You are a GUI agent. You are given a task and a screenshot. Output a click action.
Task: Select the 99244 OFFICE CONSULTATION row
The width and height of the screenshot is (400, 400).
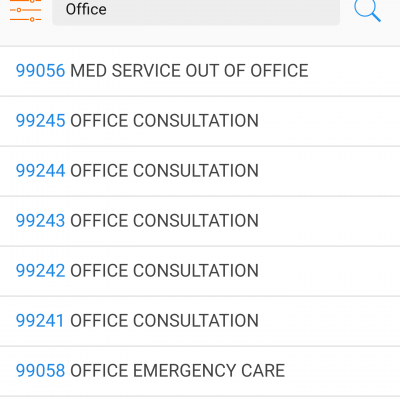pyautogui.click(x=200, y=171)
